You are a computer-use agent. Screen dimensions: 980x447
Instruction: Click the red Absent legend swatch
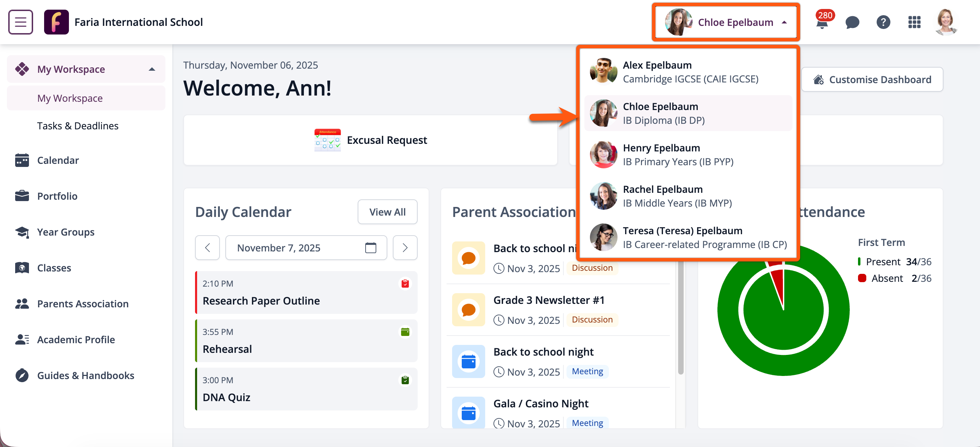pos(862,278)
